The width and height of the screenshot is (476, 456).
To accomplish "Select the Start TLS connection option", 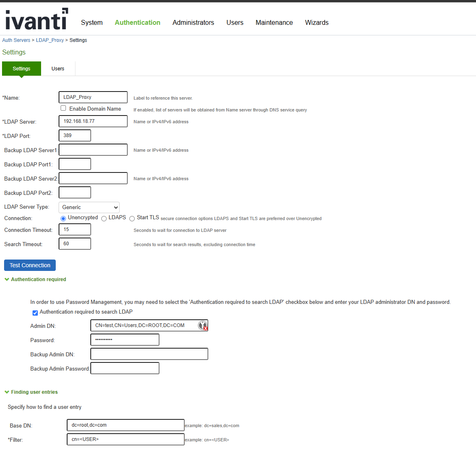I will click(x=132, y=218).
